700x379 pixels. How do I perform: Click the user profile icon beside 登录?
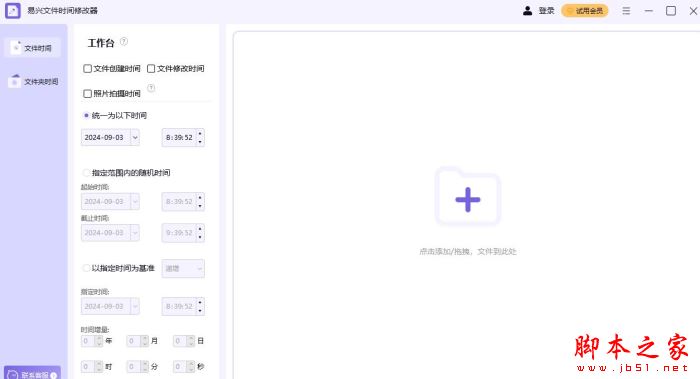click(527, 11)
